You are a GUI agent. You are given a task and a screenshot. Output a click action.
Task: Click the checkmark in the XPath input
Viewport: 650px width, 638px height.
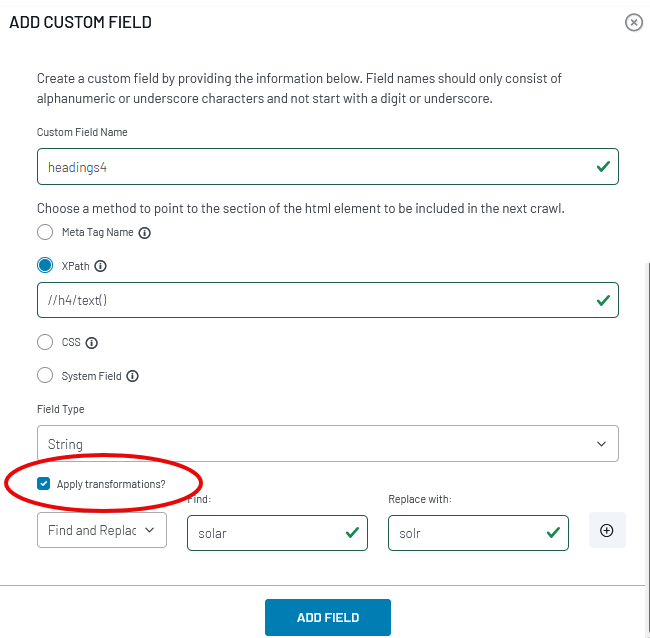(x=603, y=300)
